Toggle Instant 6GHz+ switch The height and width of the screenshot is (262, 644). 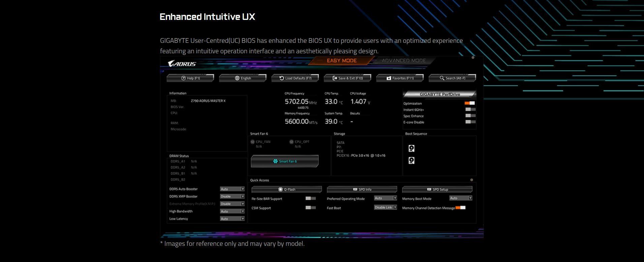click(470, 109)
